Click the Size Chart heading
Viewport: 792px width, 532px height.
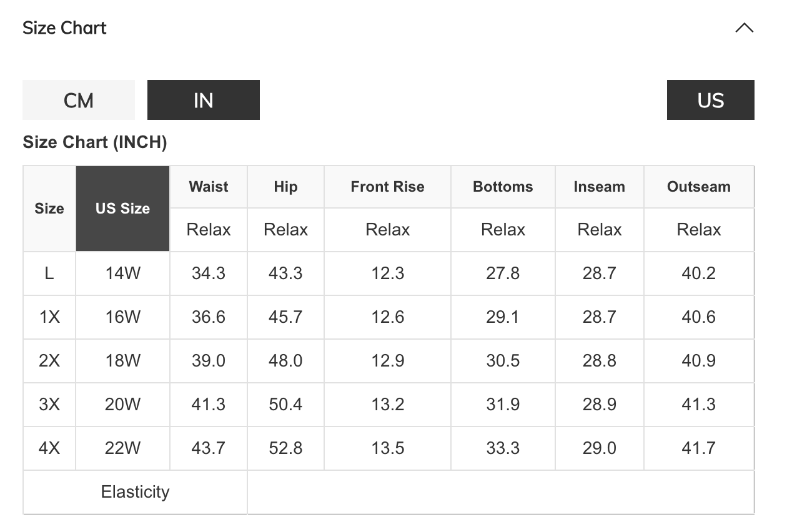[x=64, y=28]
